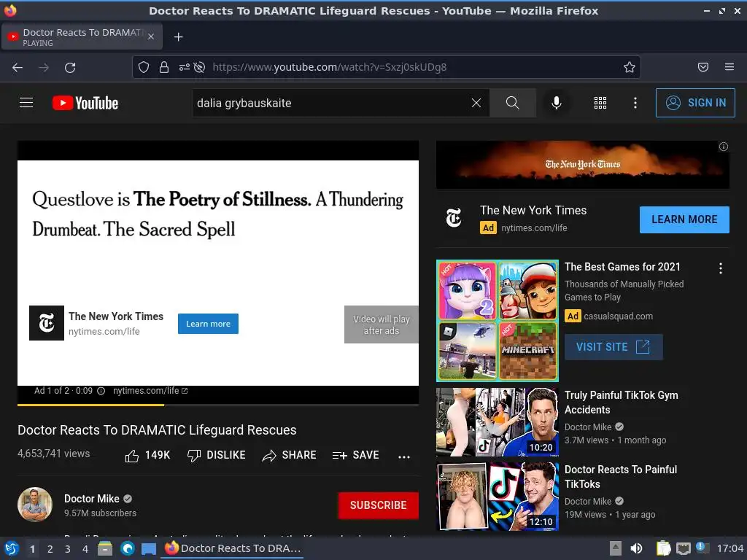Click the taskbar clock showing 17:04

[x=729, y=548]
